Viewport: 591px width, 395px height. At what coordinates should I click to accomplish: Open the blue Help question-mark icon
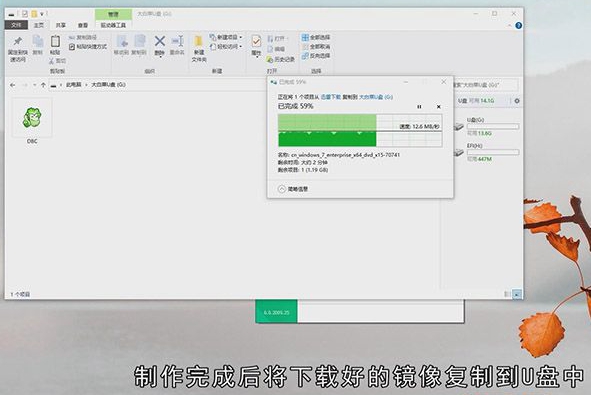tap(519, 25)
